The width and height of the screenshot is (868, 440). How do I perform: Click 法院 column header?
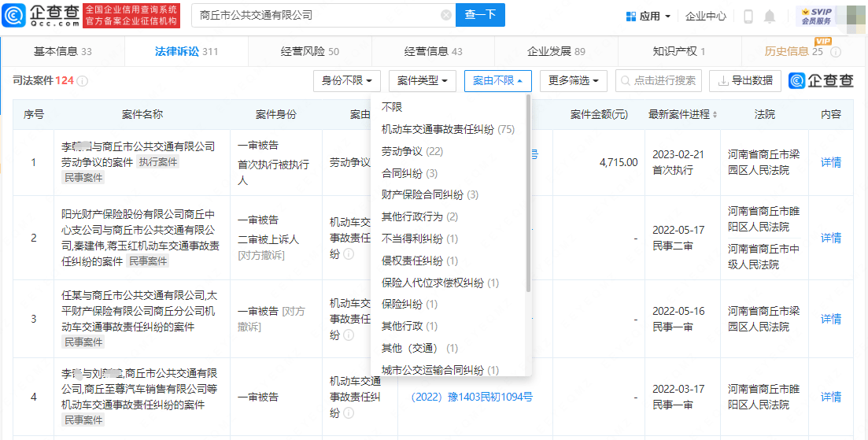point(764,115)
